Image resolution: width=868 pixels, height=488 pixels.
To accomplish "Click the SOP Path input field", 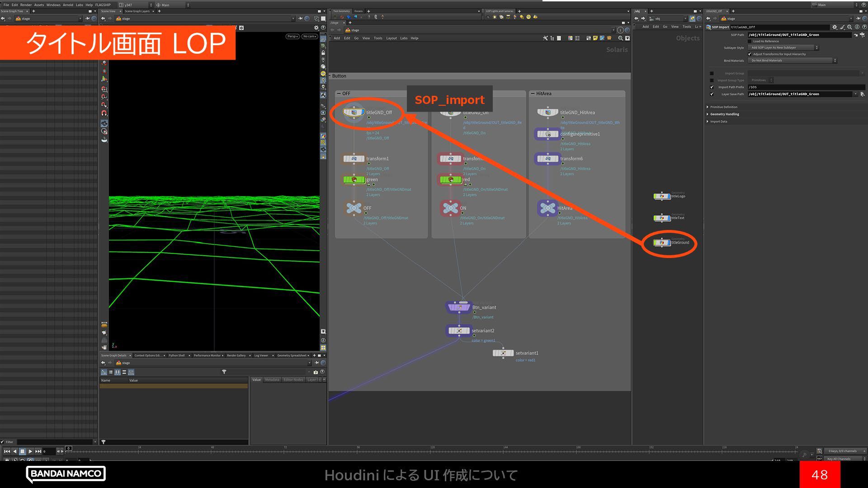I will click(798, 35).
